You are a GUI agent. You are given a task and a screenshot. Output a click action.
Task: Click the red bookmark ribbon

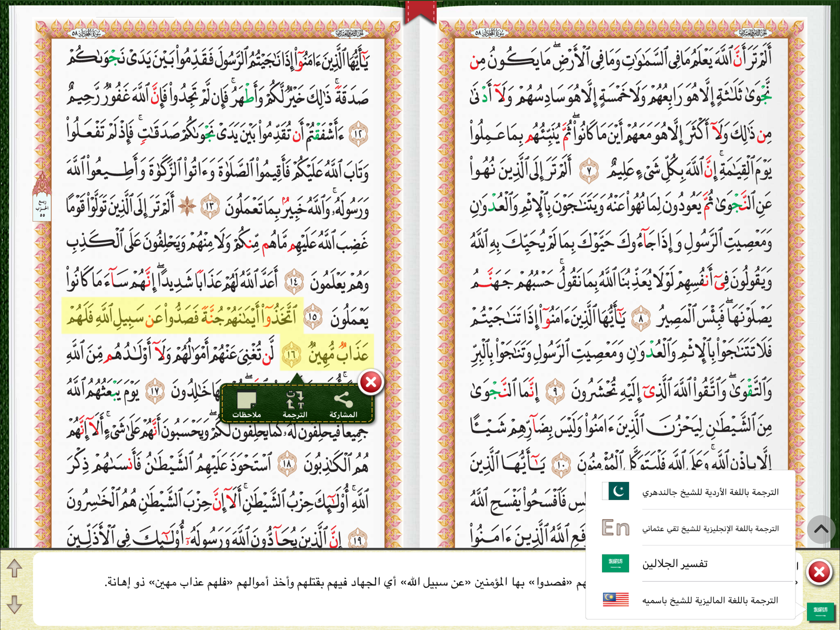[420, 13]
